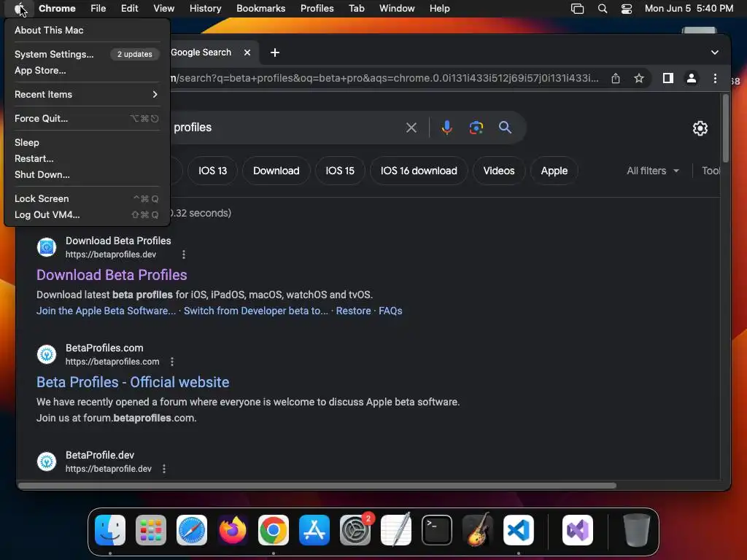This screenshot has width=747, height=560.
Task: Open Launchpad from the Dock
Action: [x=151, y=530]
